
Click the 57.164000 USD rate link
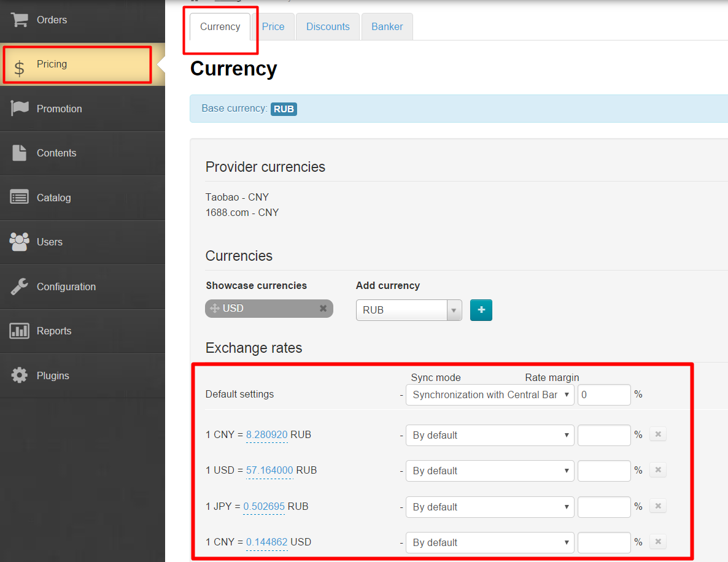pyautogui.click(x=269, y=470)
